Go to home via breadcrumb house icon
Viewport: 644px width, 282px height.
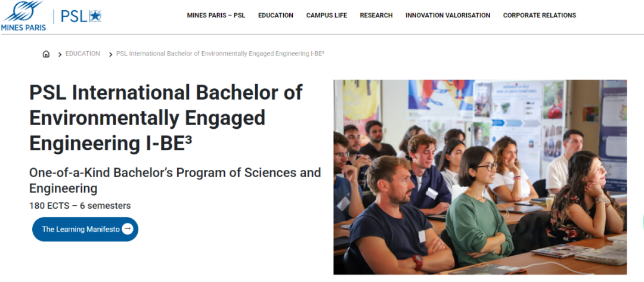[x=46, y=54]
